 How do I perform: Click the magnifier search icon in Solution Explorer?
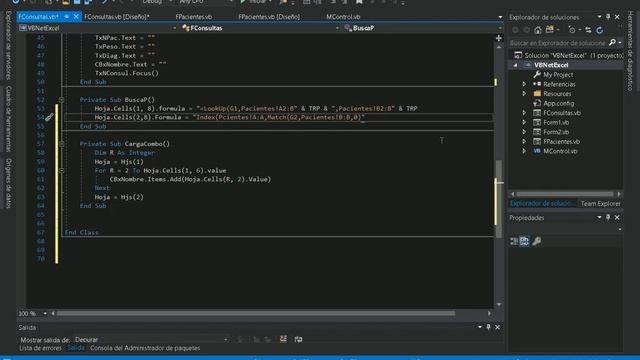pos(612,42)
